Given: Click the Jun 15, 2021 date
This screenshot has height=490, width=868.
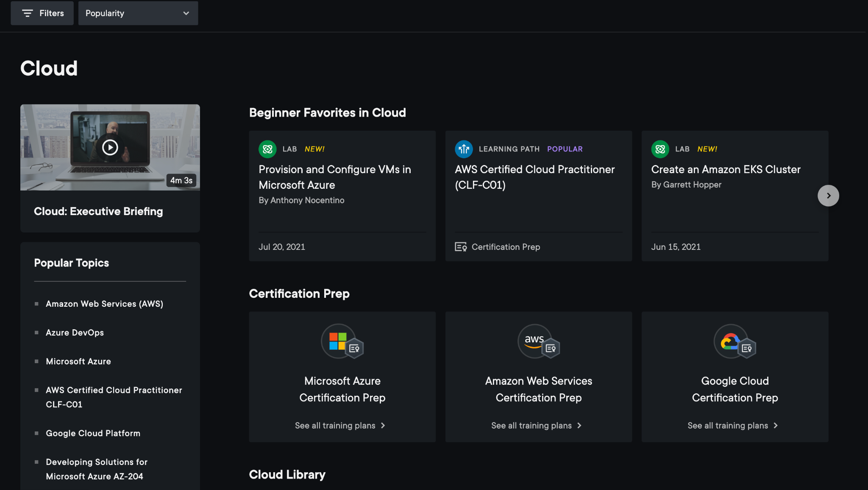Looking at the screenshot, I should (x=676, y=247).
